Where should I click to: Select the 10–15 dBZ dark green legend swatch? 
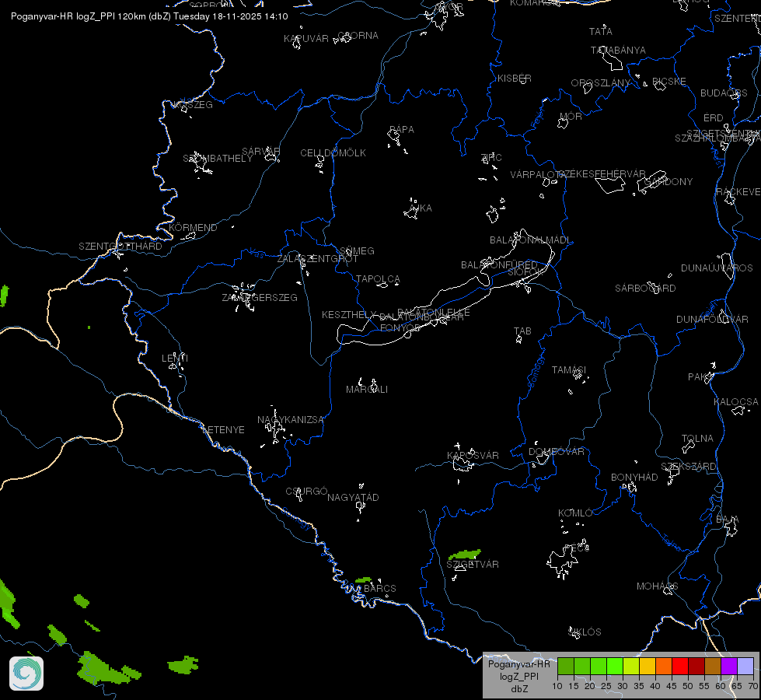tap(565, 666)
